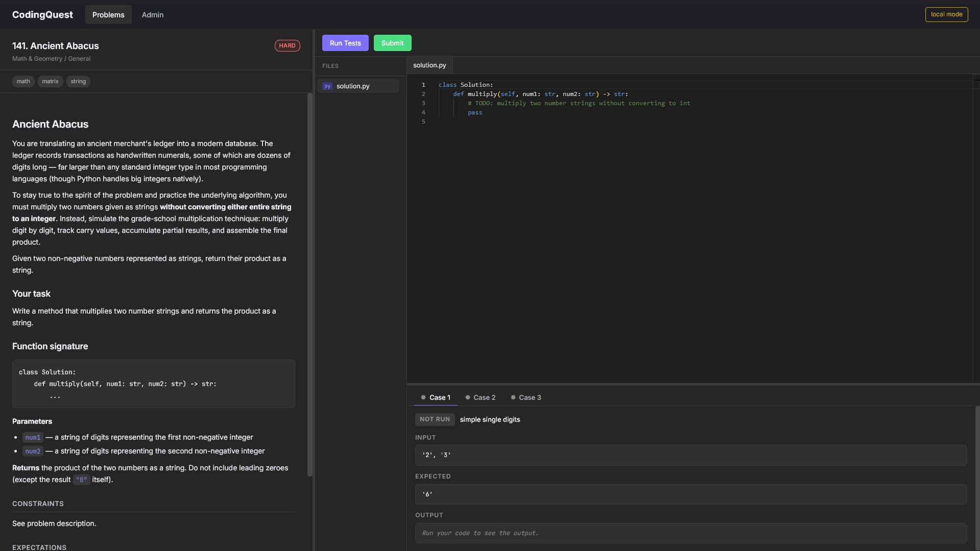Click the num2 parameter code chip
This screenshot has width=980, height=551.
[33, 451]
